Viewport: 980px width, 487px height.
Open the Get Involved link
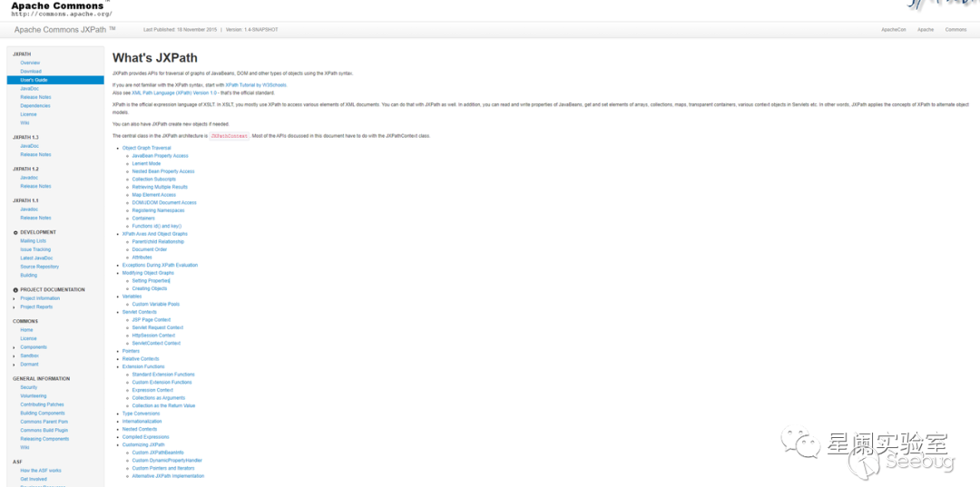pyautogui.click(x=34, y=479)
